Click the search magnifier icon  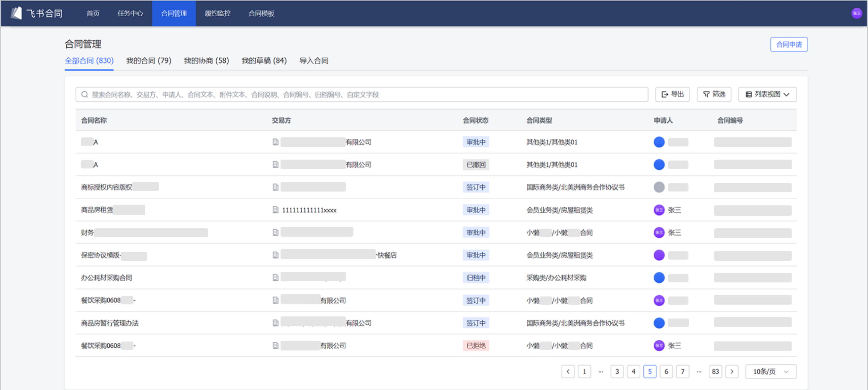pos(84,94)
